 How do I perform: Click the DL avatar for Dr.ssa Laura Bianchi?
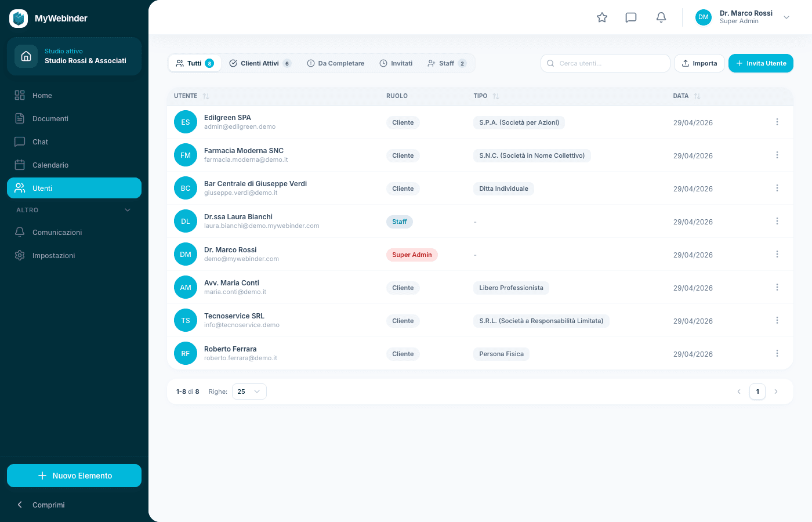186,221
